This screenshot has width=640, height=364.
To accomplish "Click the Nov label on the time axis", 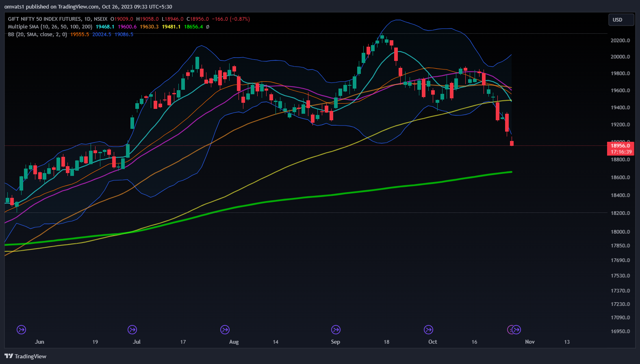I will point(530,342).
